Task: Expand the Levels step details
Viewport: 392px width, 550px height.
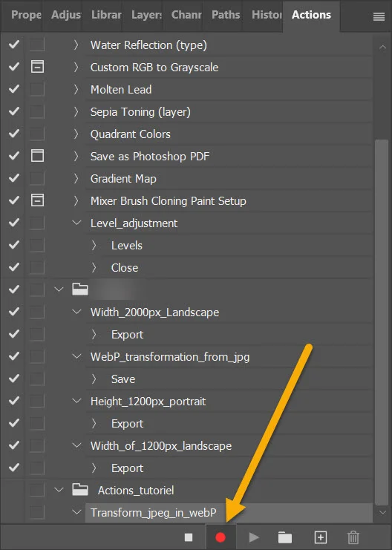Action: 94,245
